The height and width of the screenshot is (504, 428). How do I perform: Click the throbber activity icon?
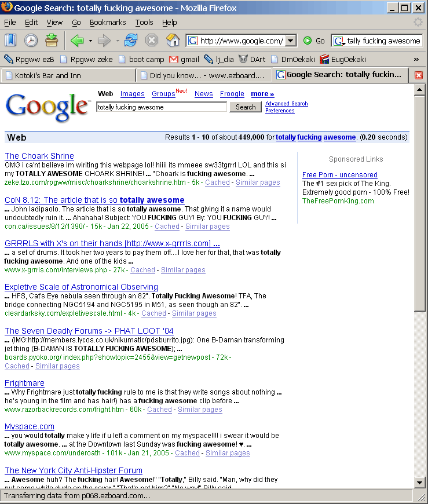[x=418, y=22]
